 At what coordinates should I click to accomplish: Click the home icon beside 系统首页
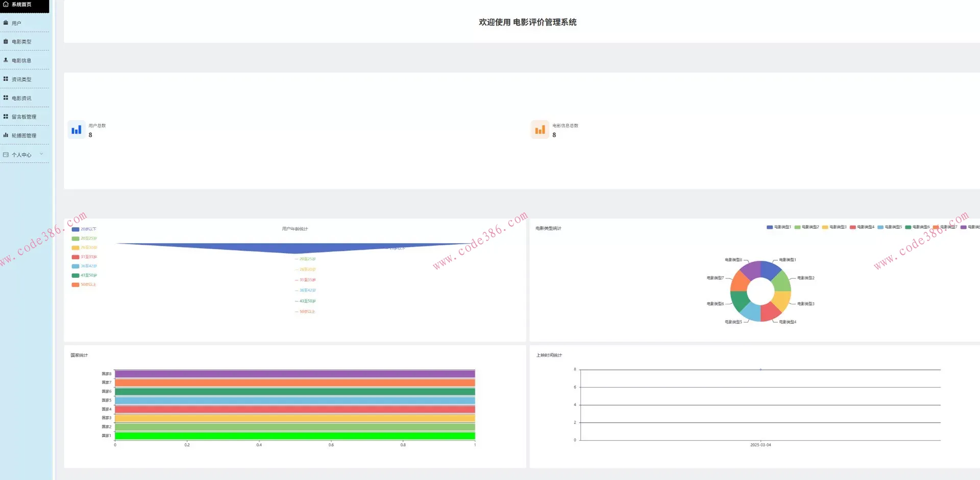6,5
